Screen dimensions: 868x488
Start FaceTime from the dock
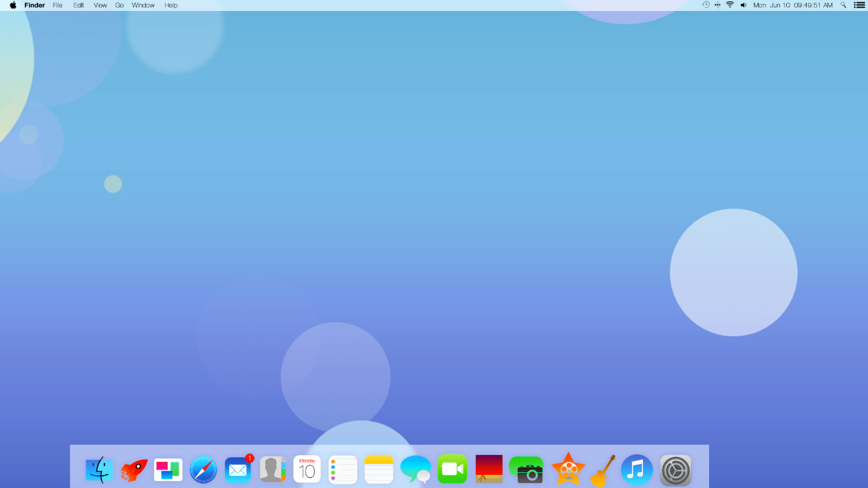click(x=453, y=469)
